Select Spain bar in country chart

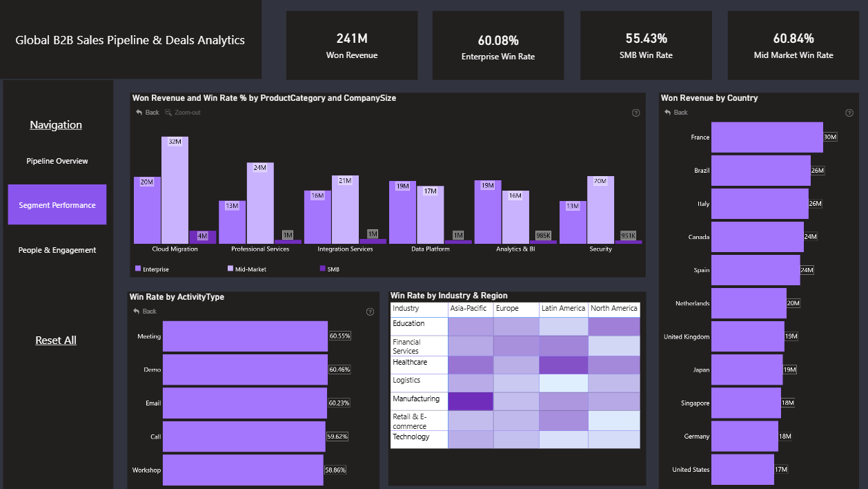coord(756,270)
